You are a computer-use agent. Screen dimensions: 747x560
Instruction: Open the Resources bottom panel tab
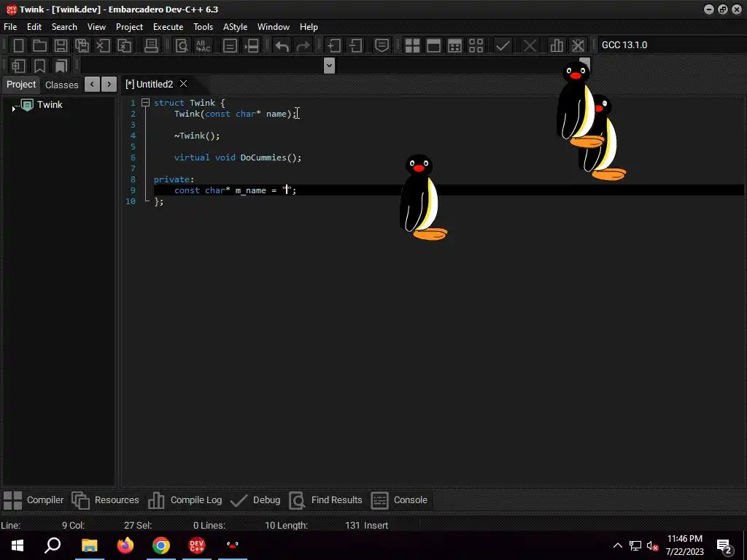click(105, 500)
